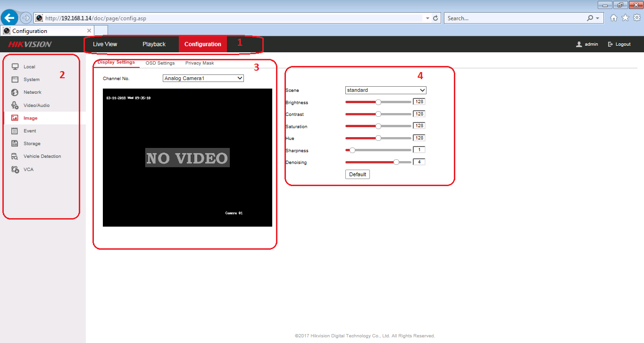644x343 pixels.
Task: Open Network settings via globe icon
Action: click(x=15, y=92)
